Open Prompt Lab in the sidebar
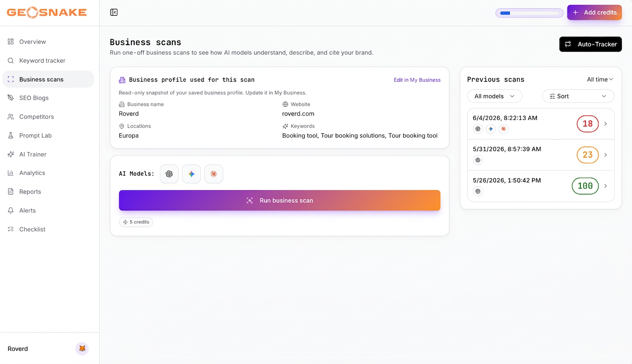The width and height of the screenshot is (632, 364). (x=48, y=136)
